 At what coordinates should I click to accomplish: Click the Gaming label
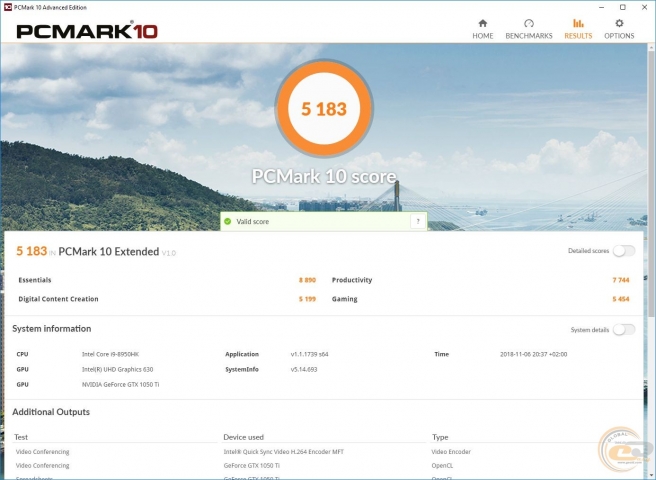(344, 299)
